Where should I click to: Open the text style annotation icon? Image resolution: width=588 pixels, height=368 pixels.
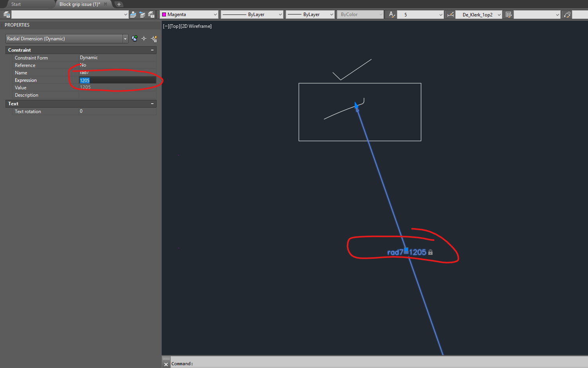390,14
